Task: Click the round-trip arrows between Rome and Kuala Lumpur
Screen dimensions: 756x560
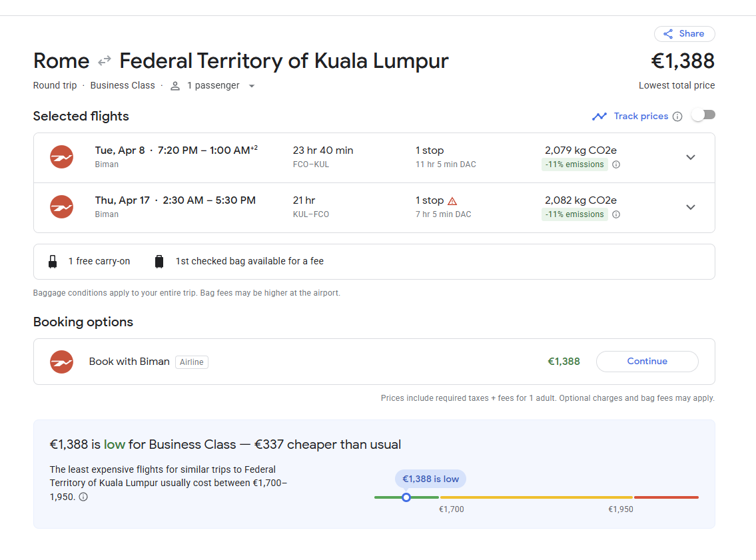Action: click(x=105, y=61)
